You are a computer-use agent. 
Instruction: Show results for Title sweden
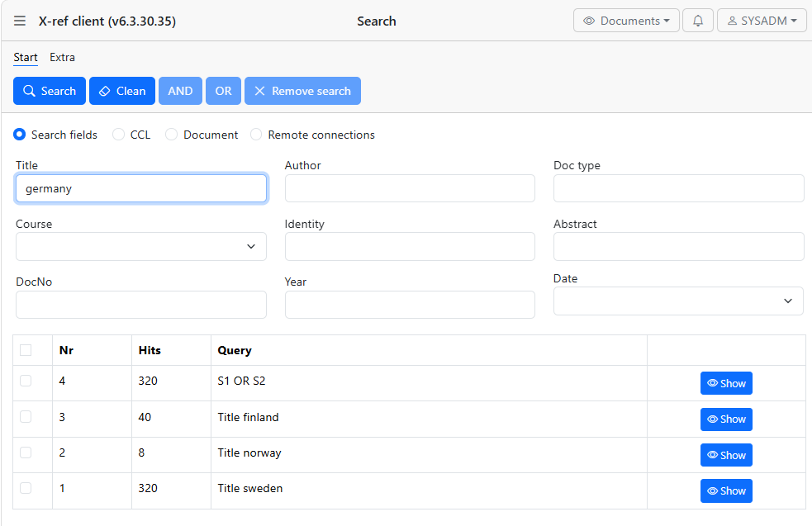click(726, 490)
